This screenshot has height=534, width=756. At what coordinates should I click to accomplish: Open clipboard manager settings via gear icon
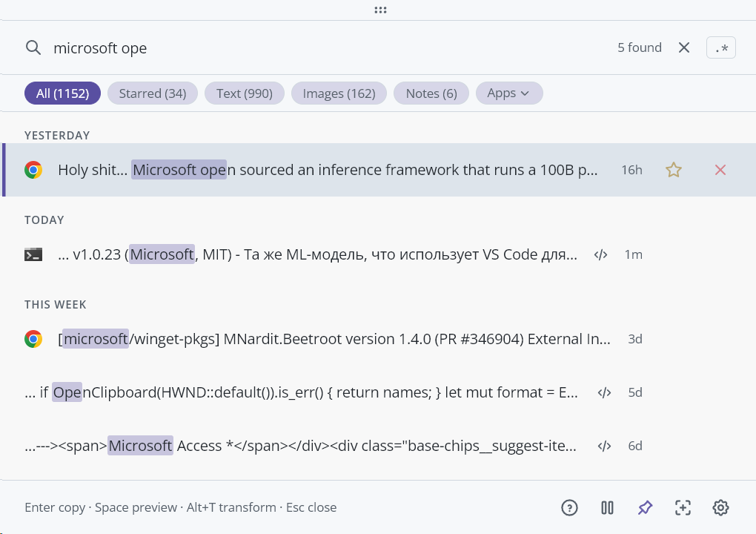click(720, 507)
